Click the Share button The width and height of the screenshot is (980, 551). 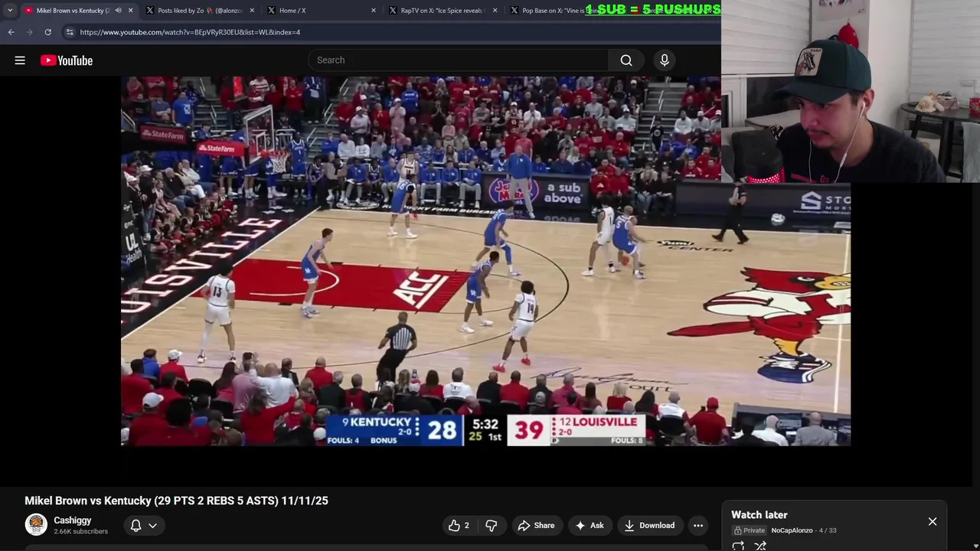coord(536,526)
